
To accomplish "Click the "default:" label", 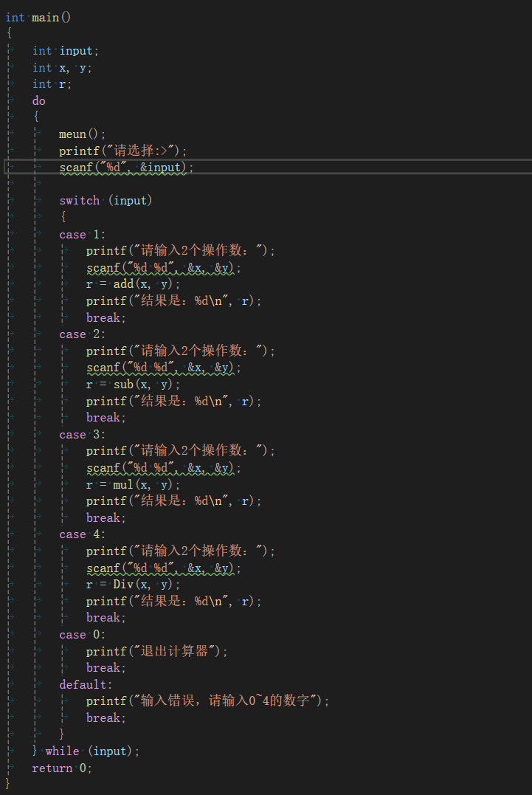I will (x=86, y=684).
